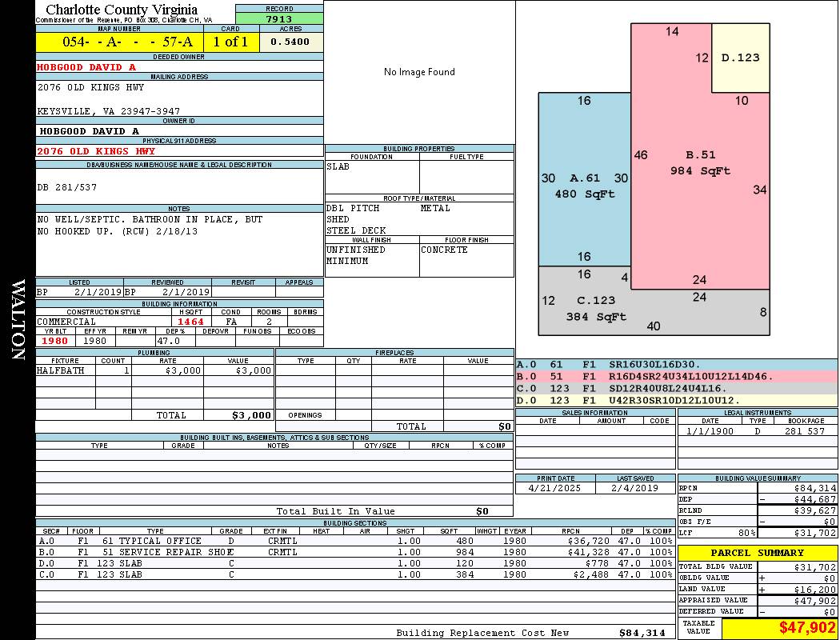The height and width of the screenshot is (640, 840).
Task: Click the card indicator '1 of 1'
Action: coord(230,42)
